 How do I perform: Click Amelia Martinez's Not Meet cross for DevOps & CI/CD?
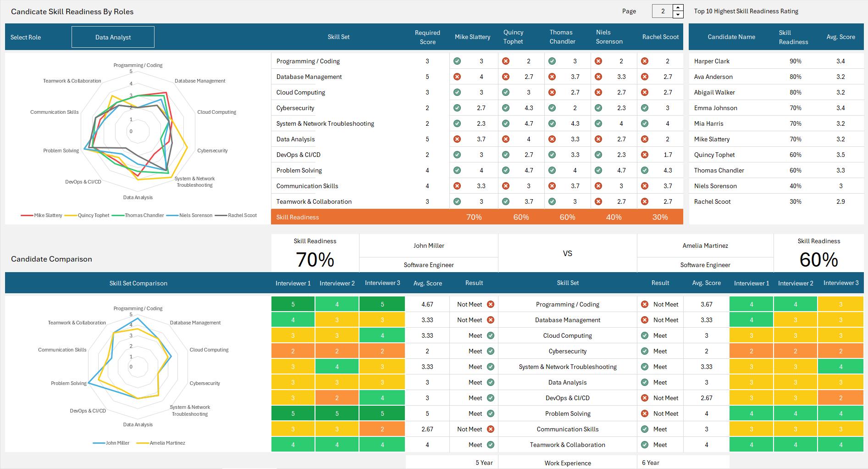(645, 398)
